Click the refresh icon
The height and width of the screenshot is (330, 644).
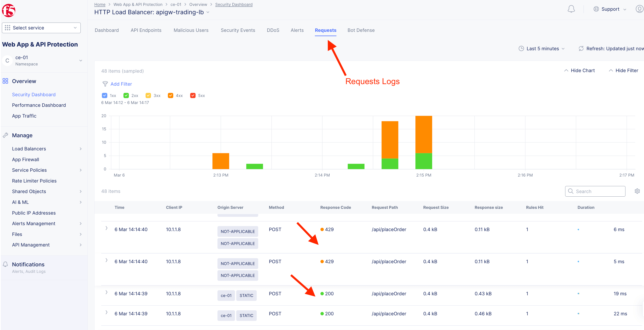click(x=581, y=49)
